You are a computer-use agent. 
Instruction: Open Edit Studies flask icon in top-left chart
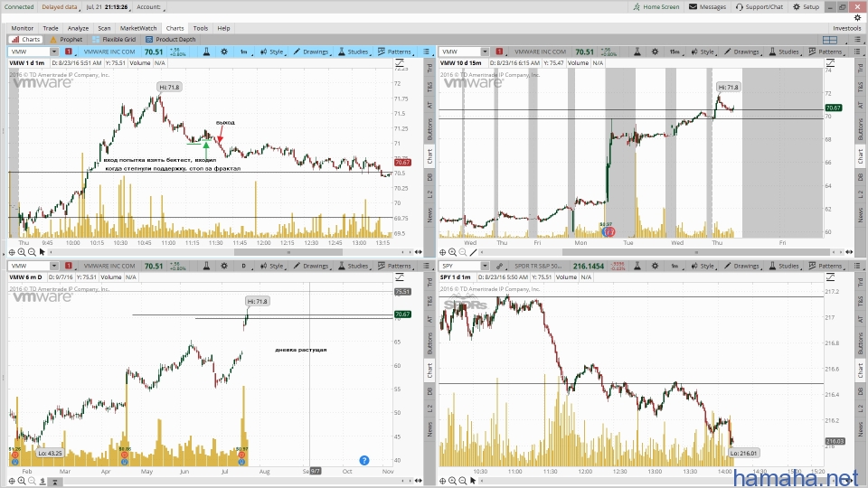pos(206,52)
